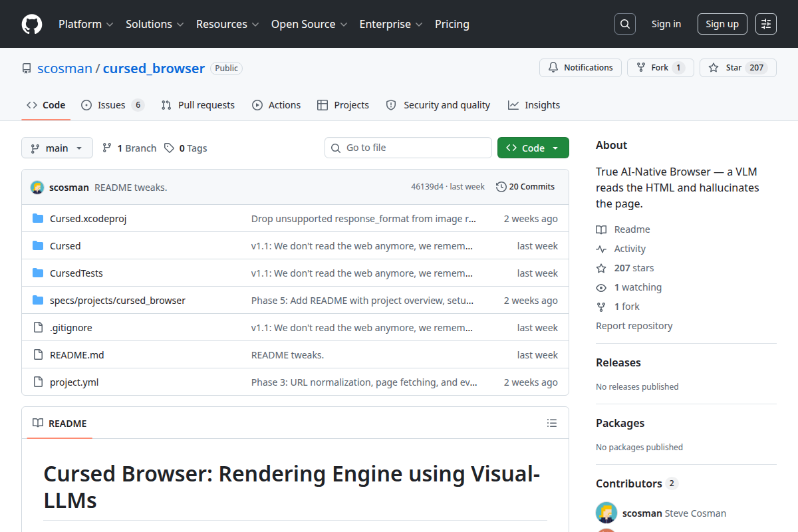
Task: Open the 1 watching link
Action: (629, 287)
